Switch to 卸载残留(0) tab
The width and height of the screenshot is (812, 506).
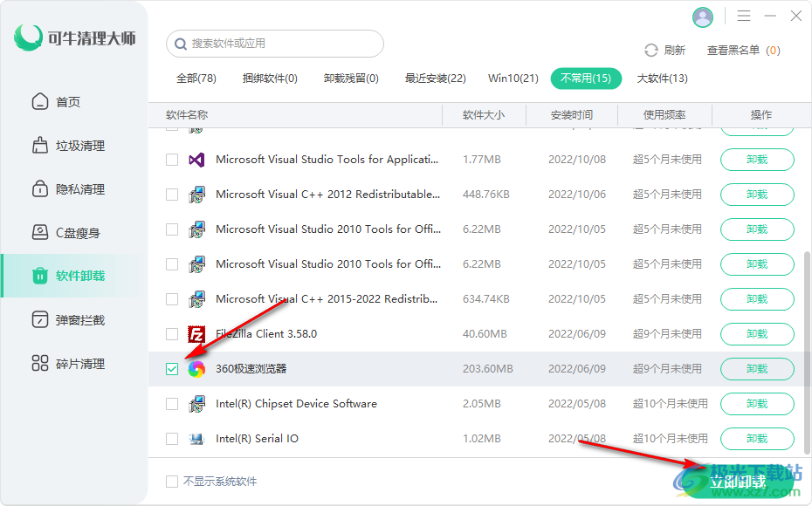point(351,79)
